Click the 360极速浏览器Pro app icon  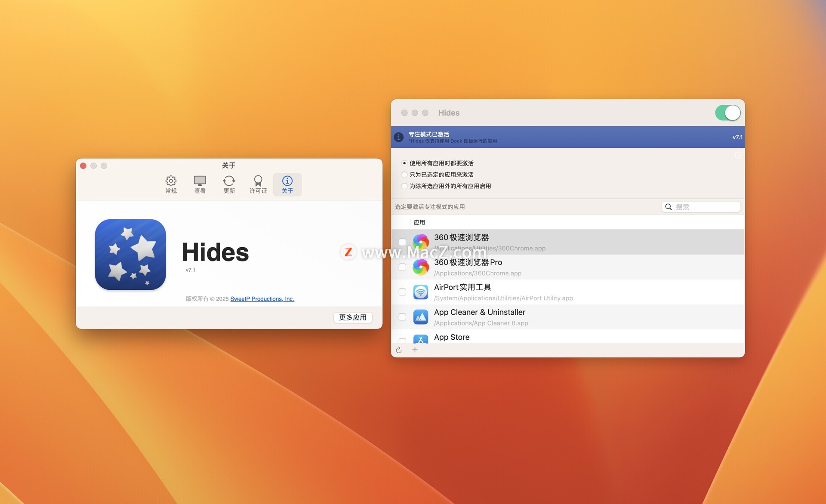pyautogui.click(x=421, y=267)
